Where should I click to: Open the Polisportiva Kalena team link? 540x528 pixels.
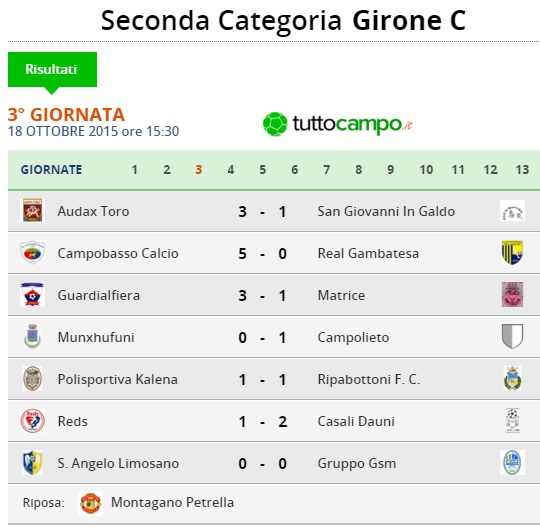(117, 379)
